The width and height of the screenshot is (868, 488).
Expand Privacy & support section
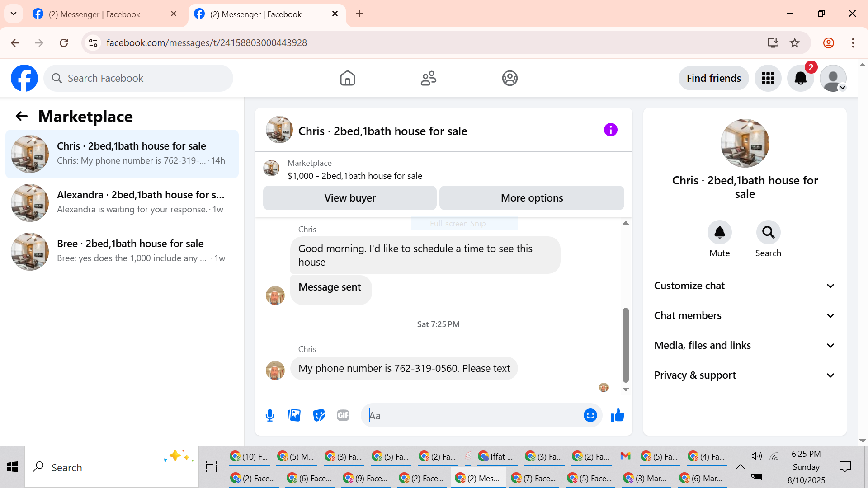pyautogui.click(x=744, y=375)
